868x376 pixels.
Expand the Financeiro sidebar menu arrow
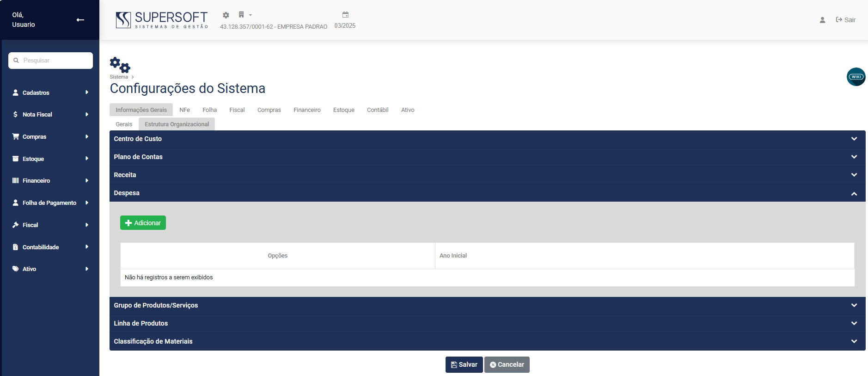click(87, 180)
